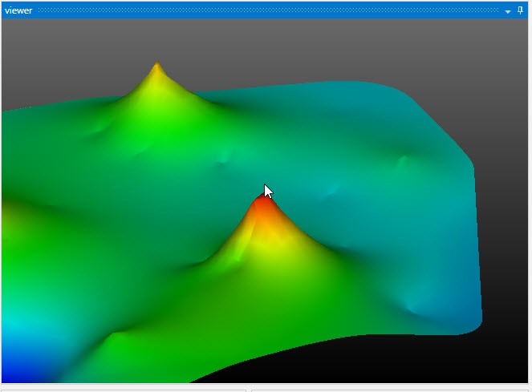
Task: Click the dimple just right of the red peak
Action: pyautogui.click(x=331, y=192)
